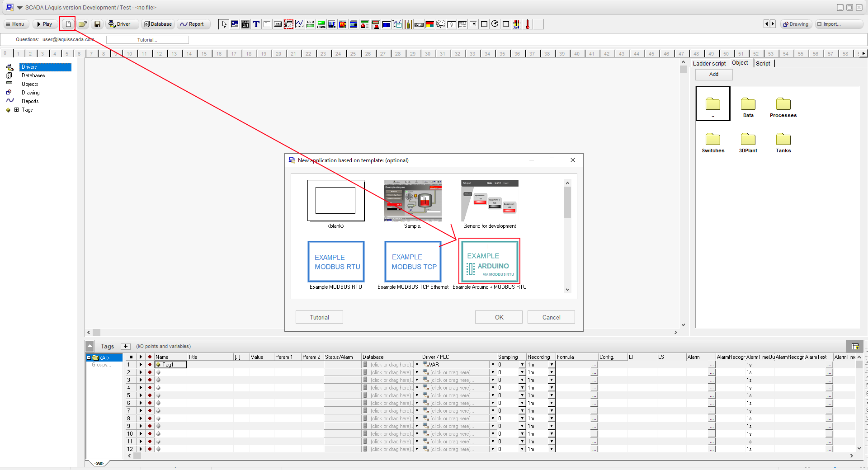Click the red dot in tags header

[150, 357]
